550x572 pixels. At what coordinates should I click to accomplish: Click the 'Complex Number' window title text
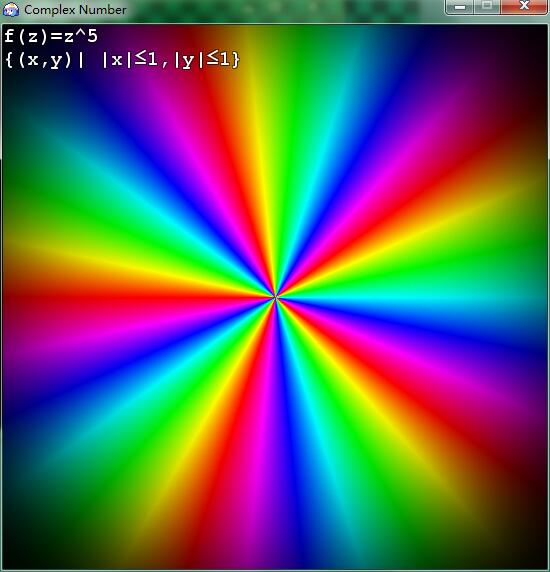[75, 10]
